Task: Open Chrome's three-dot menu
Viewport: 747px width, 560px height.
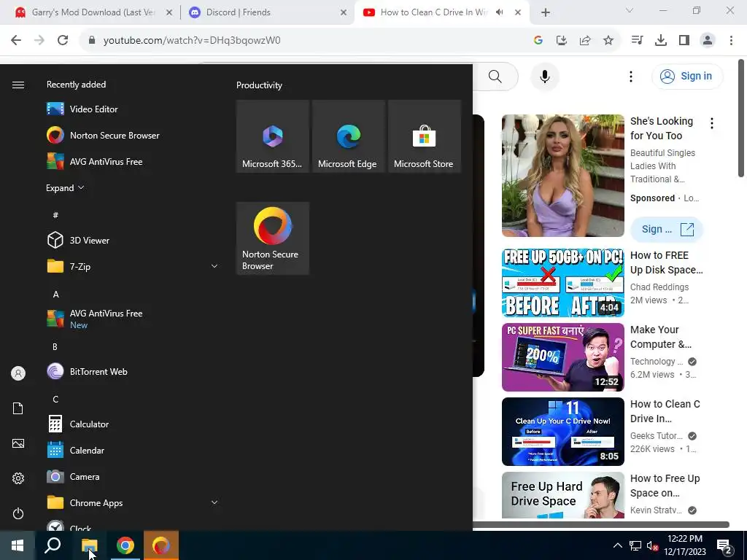Action: click(731, 41)
